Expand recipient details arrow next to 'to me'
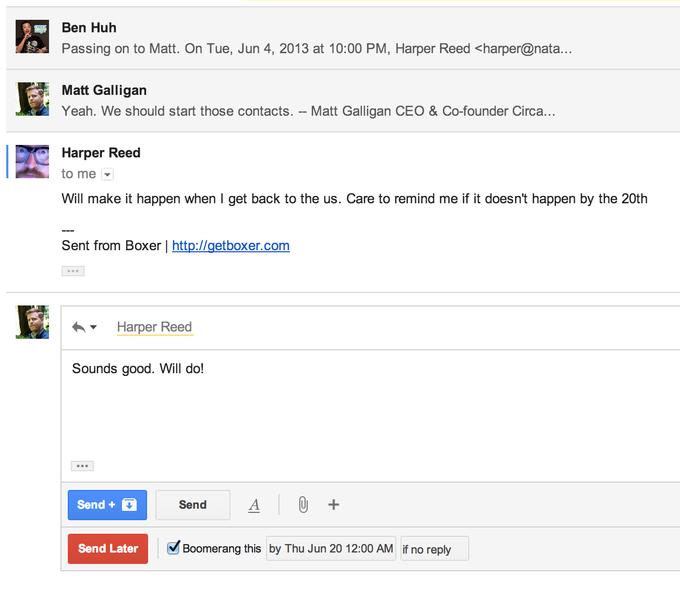The image size is (680, 589). [x=108, y=175]
